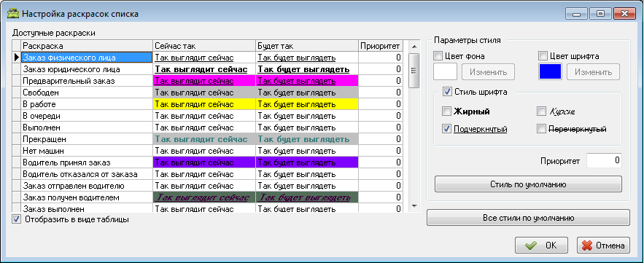Click the white background color swatch
The width and height of the screenshot is (644, 263).
click(446, 72)
